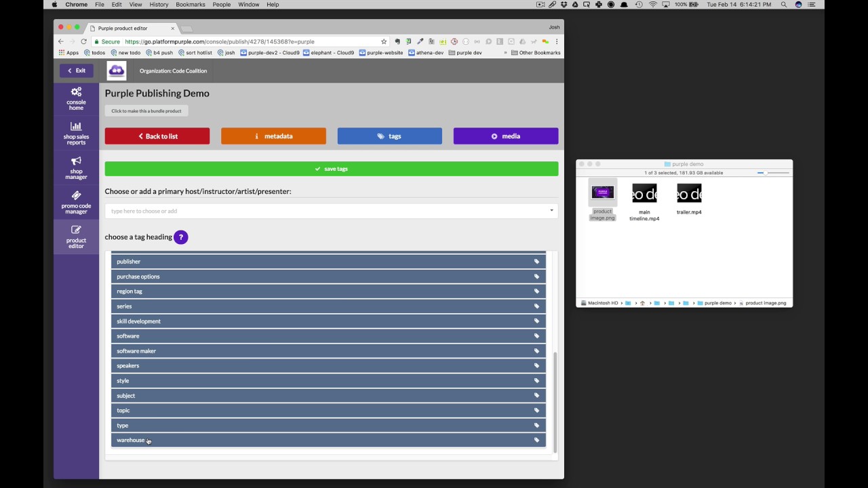
Task: Click tag icon on warehouse row
Action: point(536,441)
